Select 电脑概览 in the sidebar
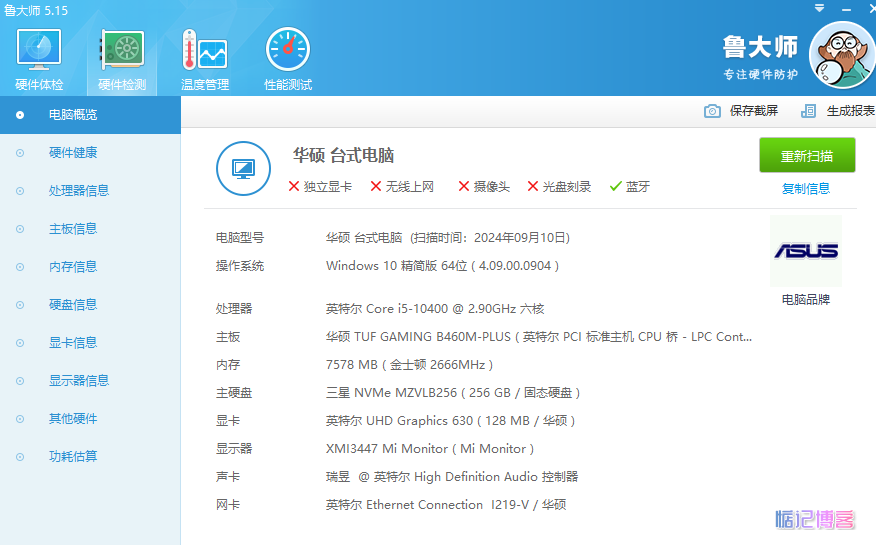The width and height of the screenshot is (876, 545). click(91, 115)
